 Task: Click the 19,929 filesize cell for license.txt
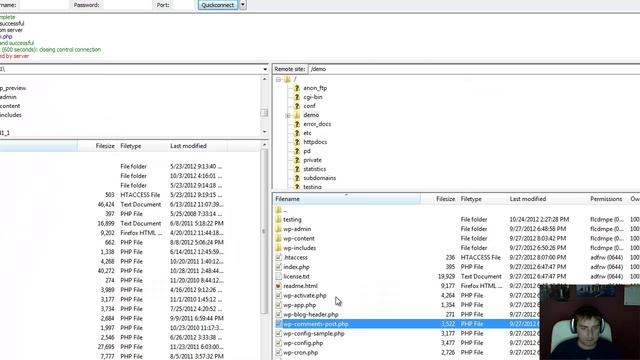tap(446, 276)
